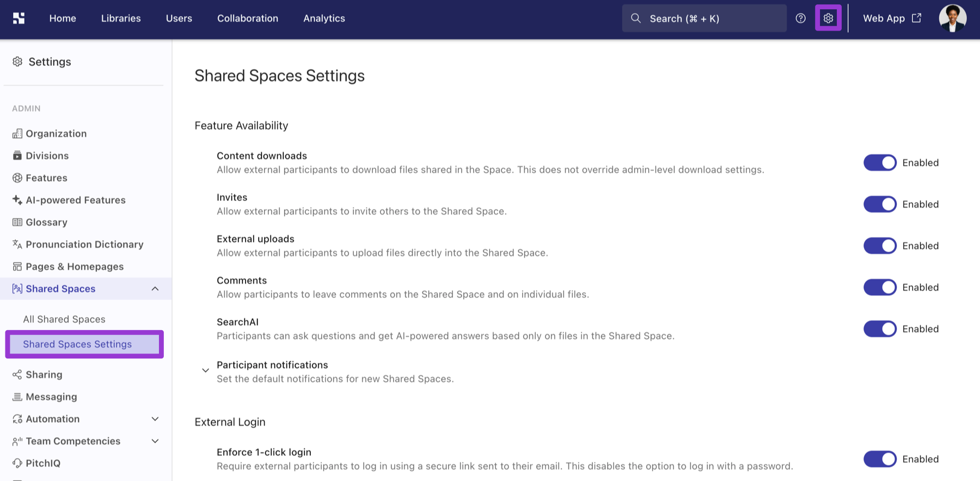This screenshot has width=980, height=481.
Task: Click the Features icon in sidebar
Action: [x=17, y=178]
